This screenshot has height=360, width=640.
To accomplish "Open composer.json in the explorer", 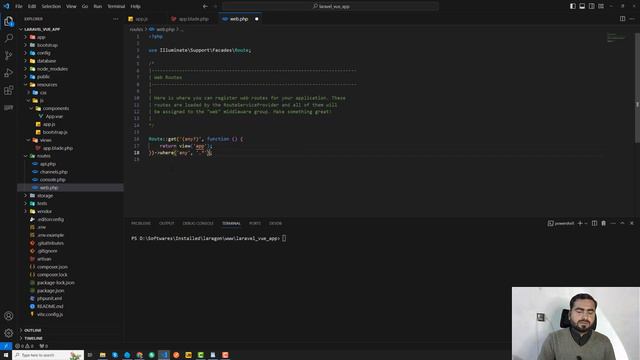I will click(52, 267).
